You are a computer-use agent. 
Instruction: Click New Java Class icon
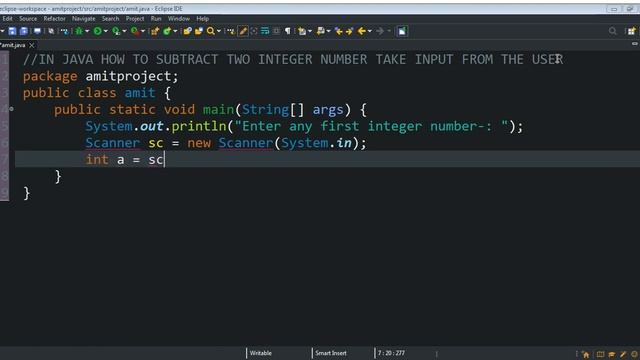(x=167, y=31)
